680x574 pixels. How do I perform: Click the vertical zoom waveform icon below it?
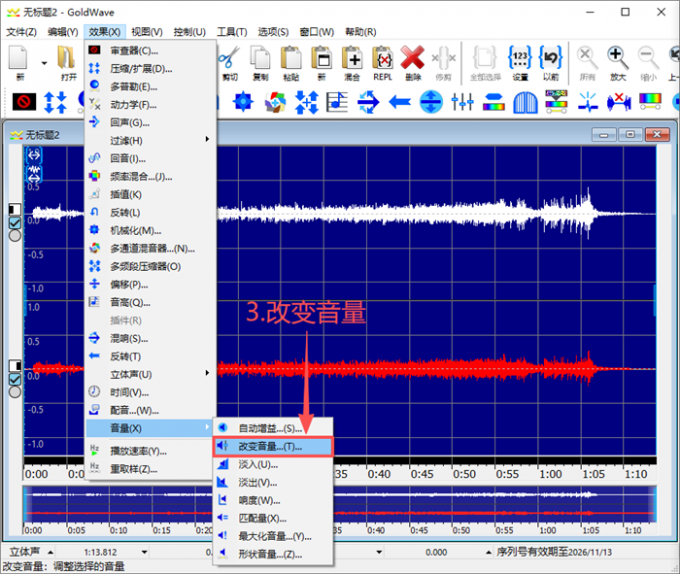34,173
